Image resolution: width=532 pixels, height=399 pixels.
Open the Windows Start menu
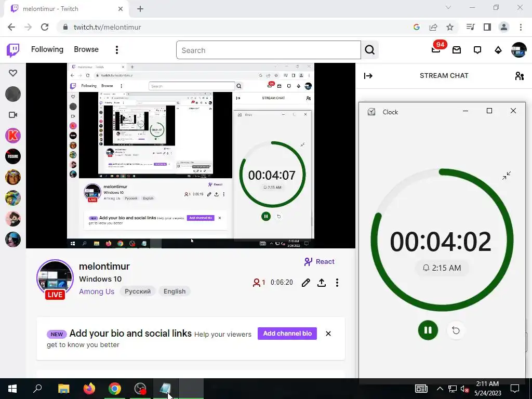[x=12, y=389]
